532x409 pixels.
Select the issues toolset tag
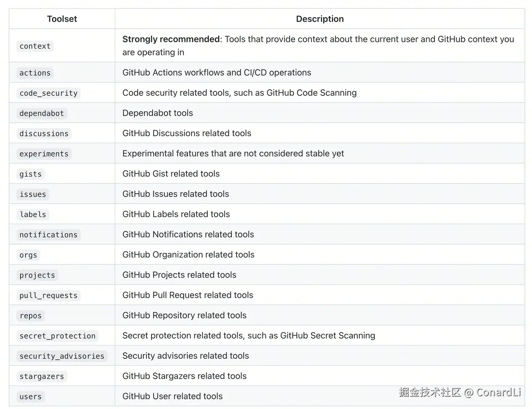pos(33,194)
